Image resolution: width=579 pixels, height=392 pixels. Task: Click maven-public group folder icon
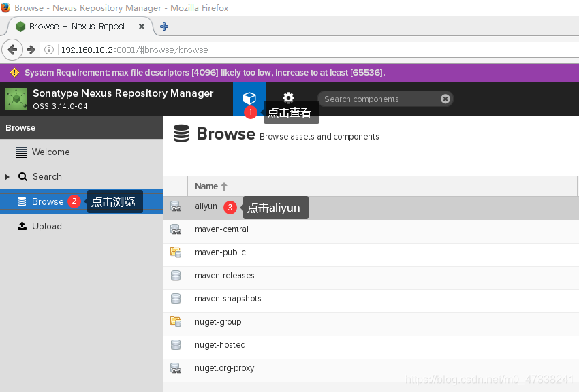click(x=176, y=252)
